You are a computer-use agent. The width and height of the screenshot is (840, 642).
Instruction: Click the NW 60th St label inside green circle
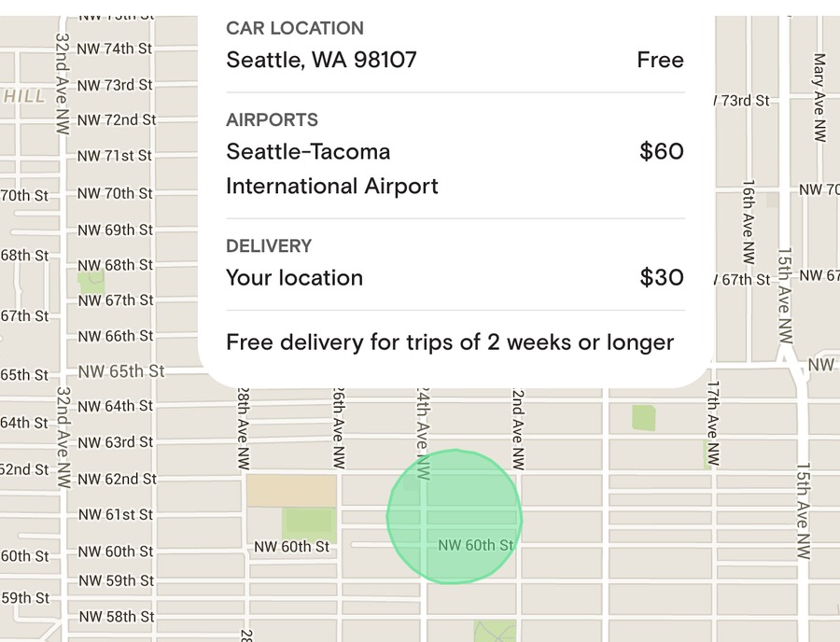pos(476,545)
